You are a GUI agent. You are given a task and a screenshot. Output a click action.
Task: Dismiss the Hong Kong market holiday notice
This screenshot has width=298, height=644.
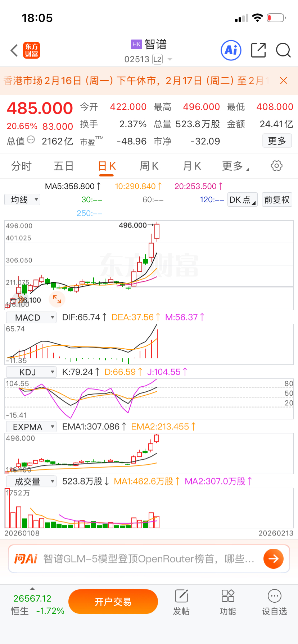coord(284,80)
